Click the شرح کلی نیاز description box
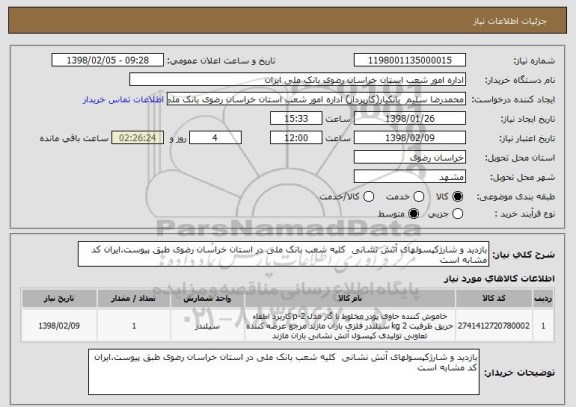 pyautogui.click(x=283, y=254)
